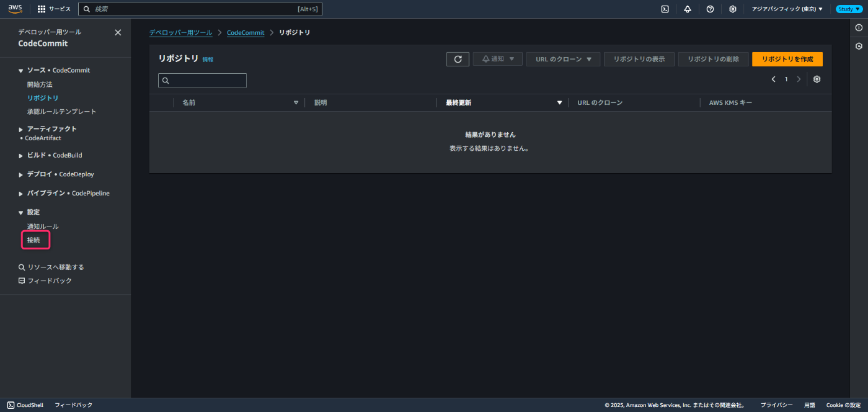Image resolution: width=868 pixels, height=412 pixels.
Task: Sort by 最終更新 column arrow
Action: coord(559,103)
